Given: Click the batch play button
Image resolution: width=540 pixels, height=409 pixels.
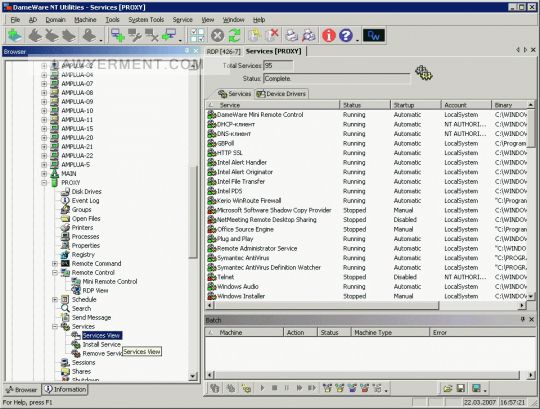Looking at the screenshot, I should 262,388.
